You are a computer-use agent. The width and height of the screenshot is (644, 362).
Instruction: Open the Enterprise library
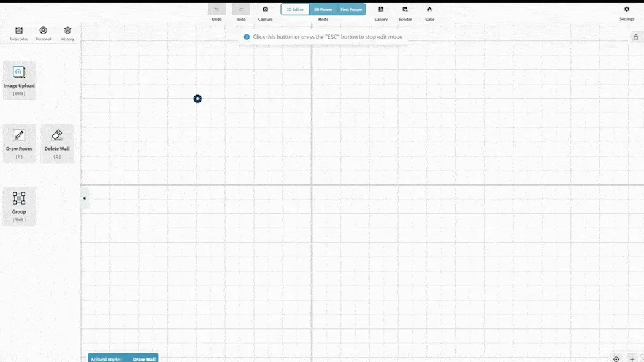click(19, 33)
